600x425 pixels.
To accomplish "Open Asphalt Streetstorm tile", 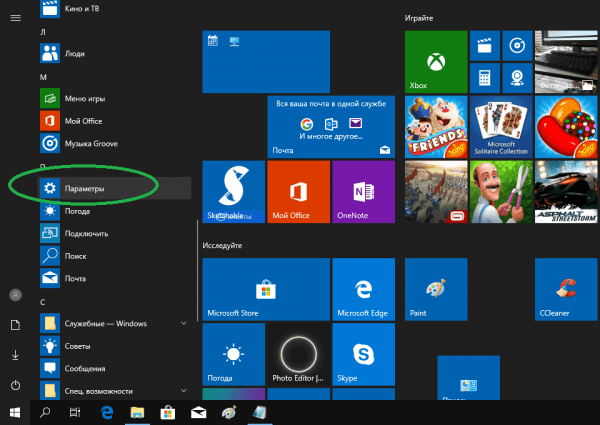I will tap(566, 192).
